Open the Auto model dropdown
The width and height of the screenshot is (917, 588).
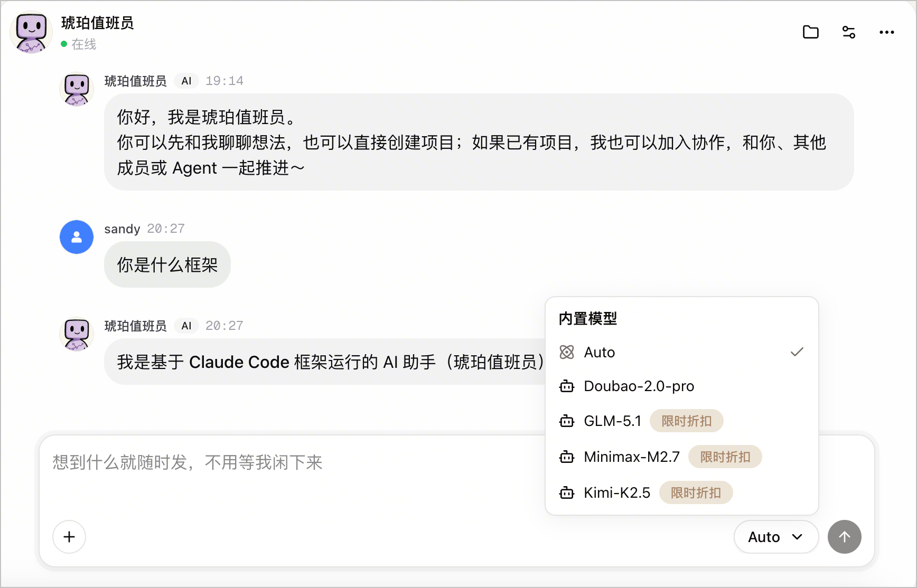(776, 537)
